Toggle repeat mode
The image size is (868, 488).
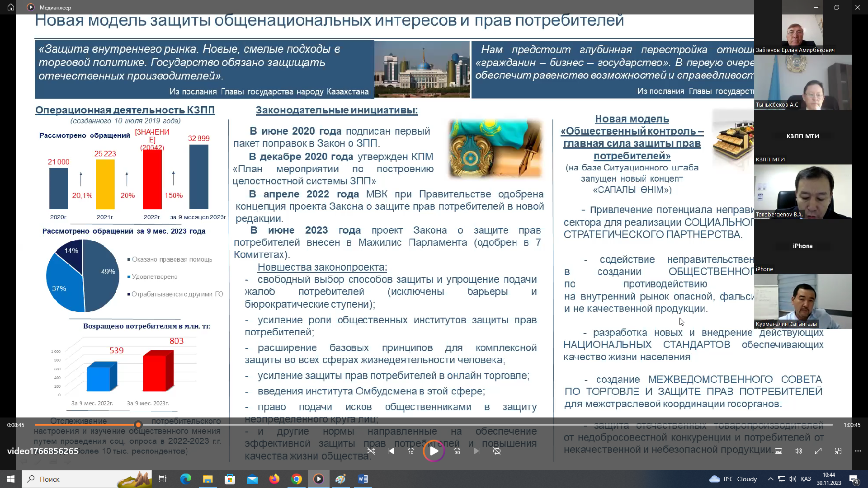point(497,451)
